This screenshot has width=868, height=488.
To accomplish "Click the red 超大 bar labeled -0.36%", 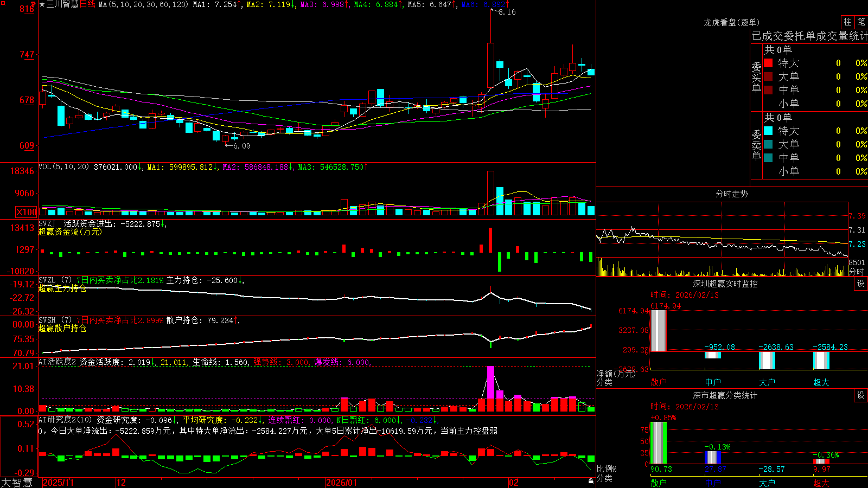I will (821, 461).
